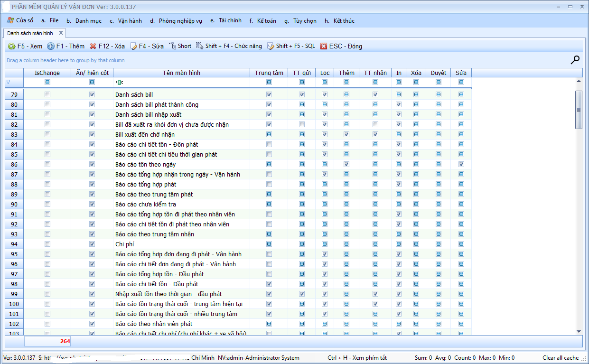Sort by the Tên màn hình column header

coord(181,73)
